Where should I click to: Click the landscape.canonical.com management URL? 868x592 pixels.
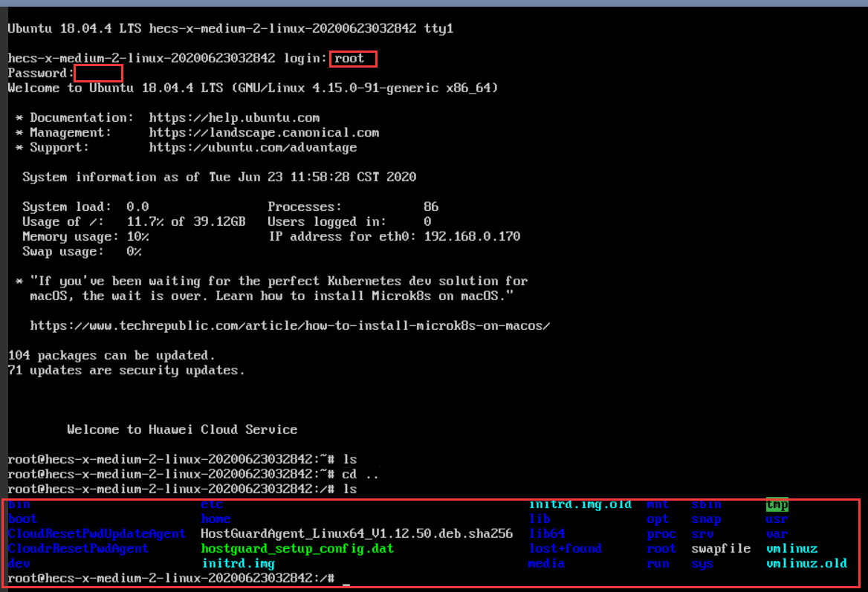(264, 133)
